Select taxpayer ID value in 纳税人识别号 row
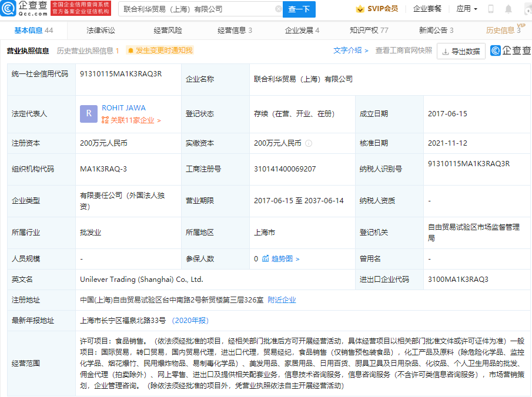532x397 pixels. click(469, 163)
